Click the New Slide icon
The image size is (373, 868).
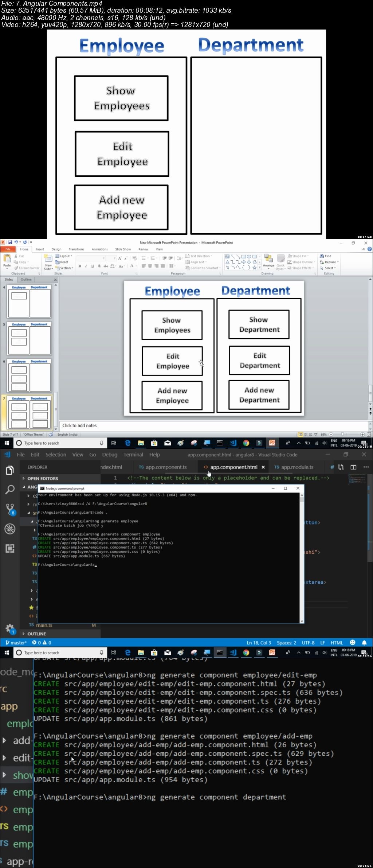48,262
